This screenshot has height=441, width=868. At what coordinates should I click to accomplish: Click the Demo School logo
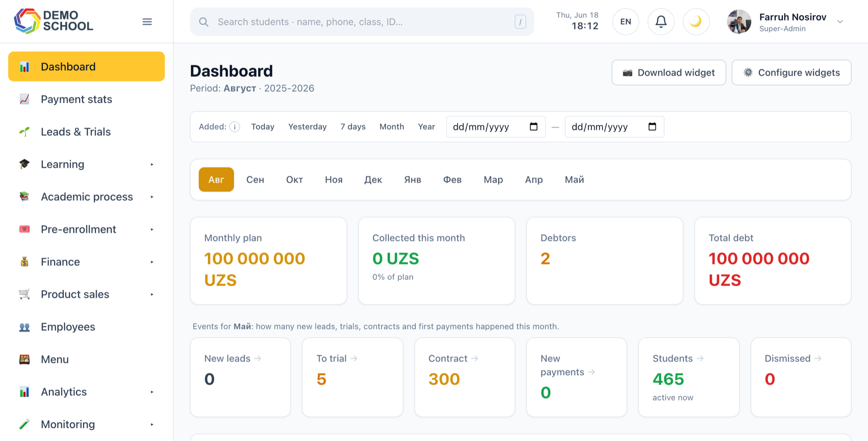click(53, 21)
